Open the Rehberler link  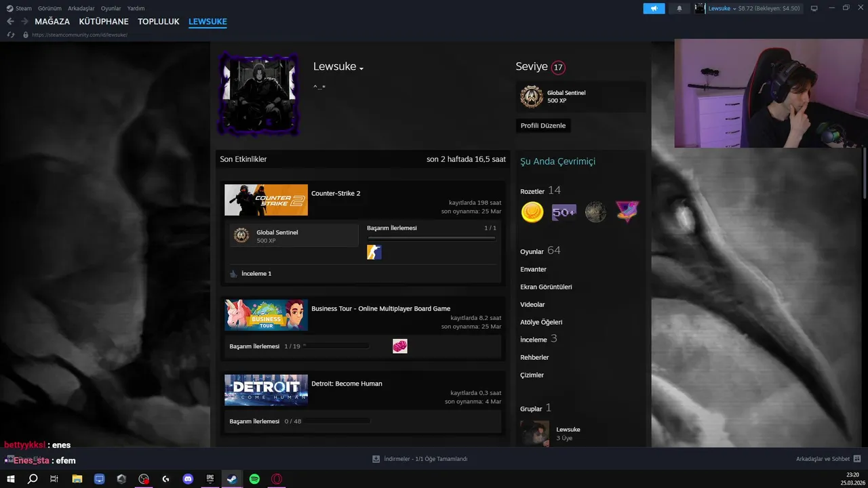(x=534, y=357)
